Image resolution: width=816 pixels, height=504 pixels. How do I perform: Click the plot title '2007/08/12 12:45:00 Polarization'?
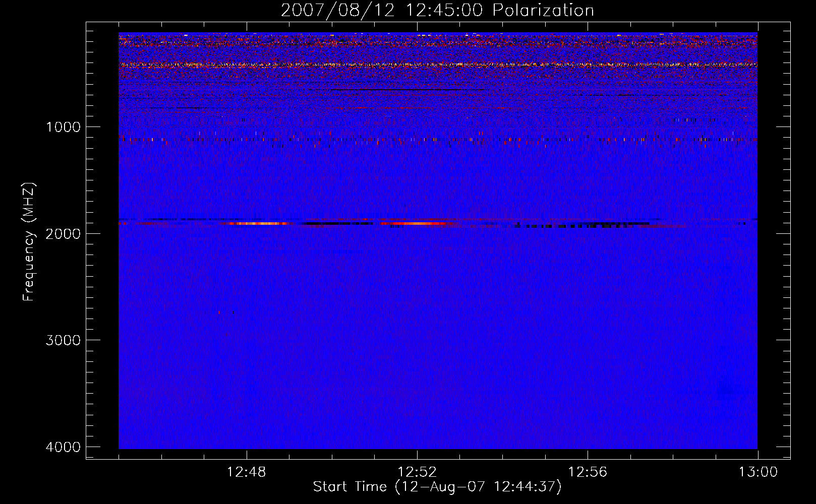pos(437,11)
